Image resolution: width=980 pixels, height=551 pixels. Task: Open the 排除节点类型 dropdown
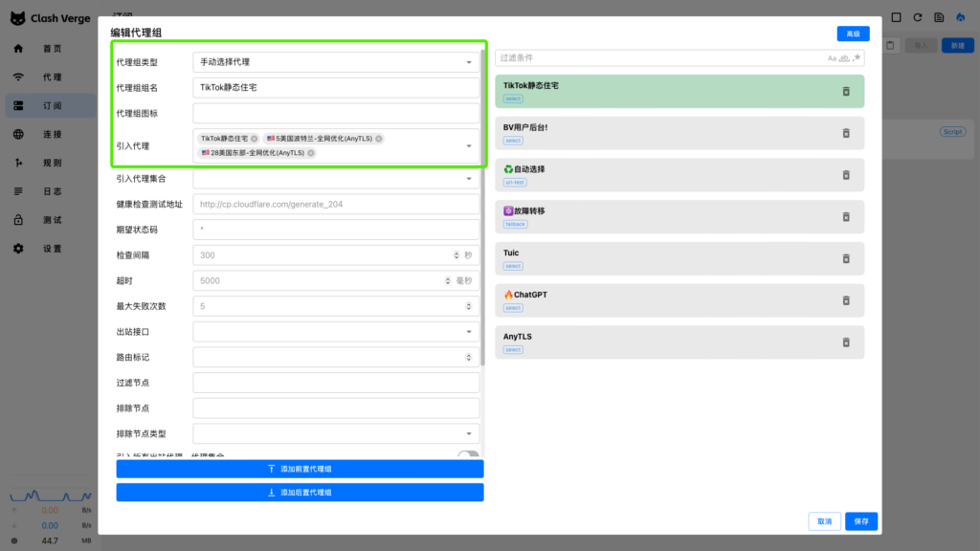336,433
